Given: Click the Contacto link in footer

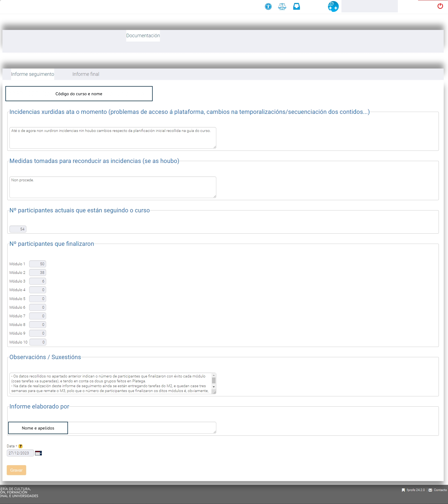Looking at the screenshot, I should tap(440, 490).
